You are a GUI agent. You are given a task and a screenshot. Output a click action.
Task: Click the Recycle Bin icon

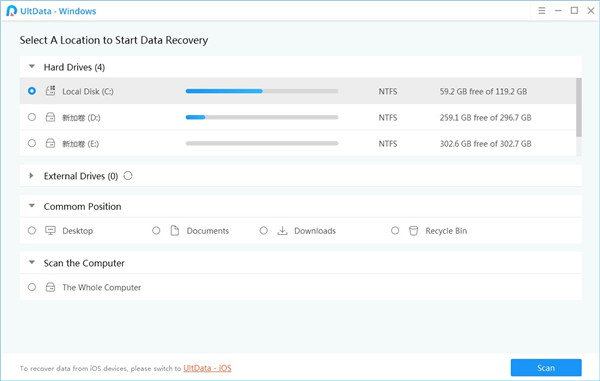[414, 230]
